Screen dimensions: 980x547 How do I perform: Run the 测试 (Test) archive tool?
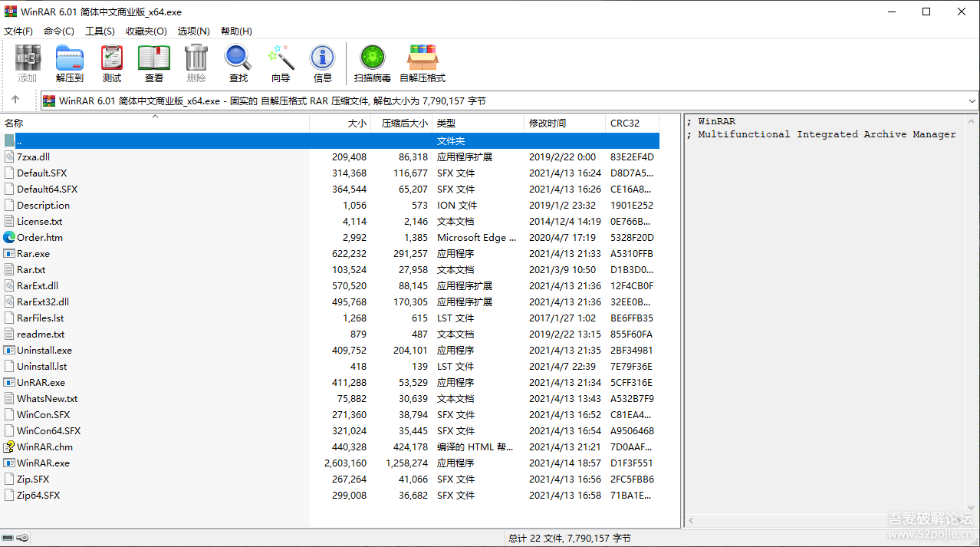[x=112, y=58]
